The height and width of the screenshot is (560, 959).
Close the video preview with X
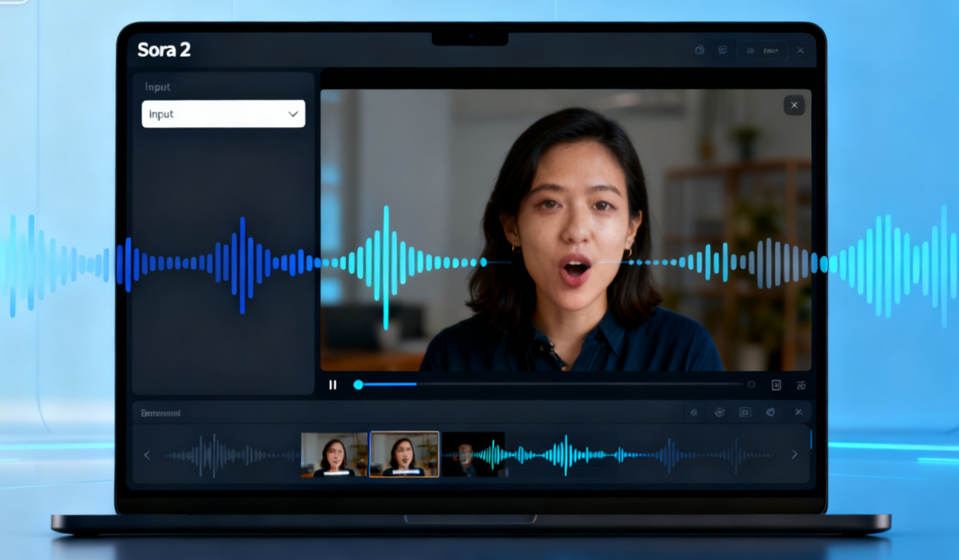(794, 105)
